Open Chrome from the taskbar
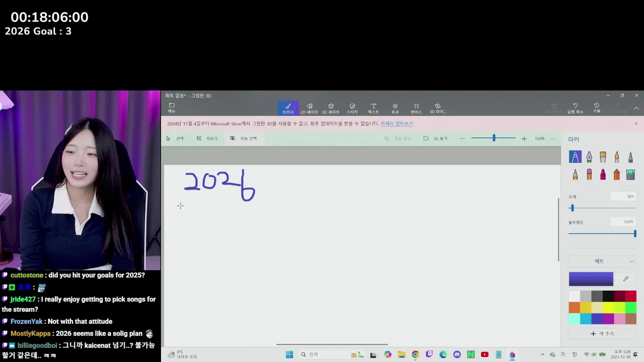The height and width of the screenshot is (362, 644). (x=415, y=354)
